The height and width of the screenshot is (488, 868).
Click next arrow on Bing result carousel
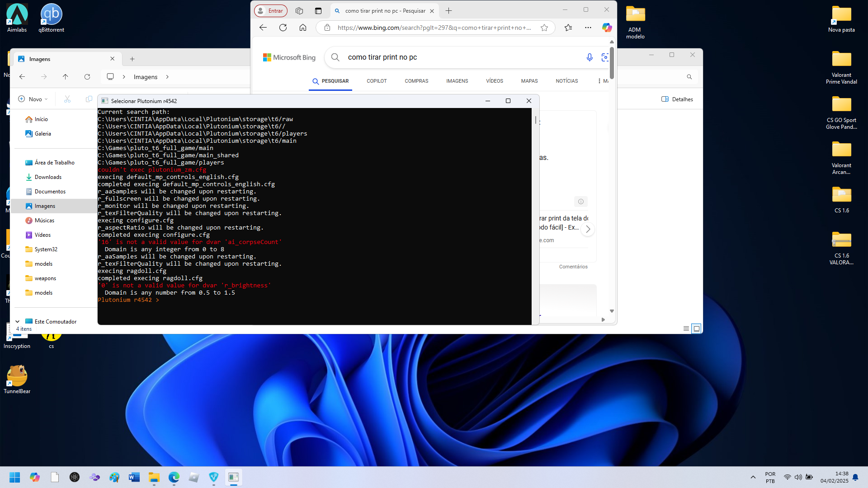point(588,229)
